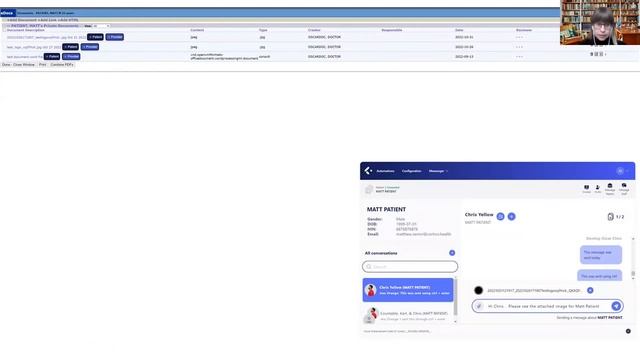Sort by Type column header
Image resolution: width=640 pixels, height=360 pixels.
click(263, 30)
